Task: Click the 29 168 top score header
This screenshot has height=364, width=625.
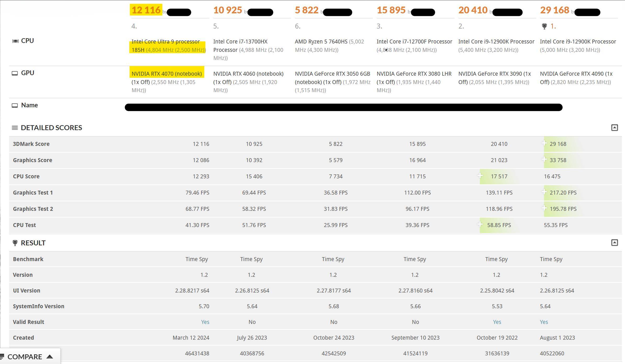Action: tap(555, 10)
